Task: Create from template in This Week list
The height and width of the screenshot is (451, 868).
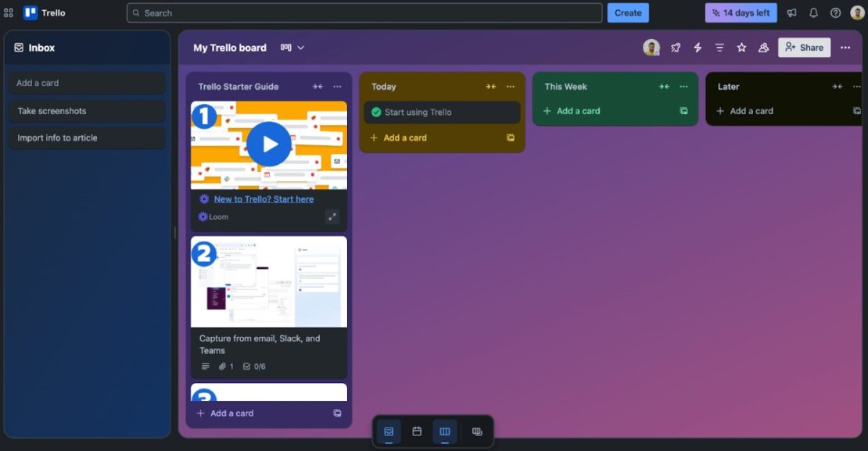Action: pyautogui.click(x=683, y=111)
